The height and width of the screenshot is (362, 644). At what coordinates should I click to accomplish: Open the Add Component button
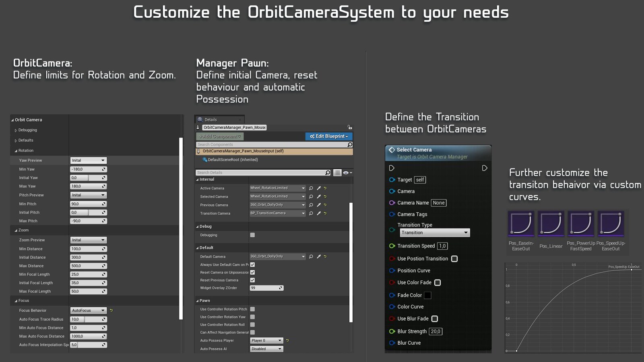click(219, 136)
